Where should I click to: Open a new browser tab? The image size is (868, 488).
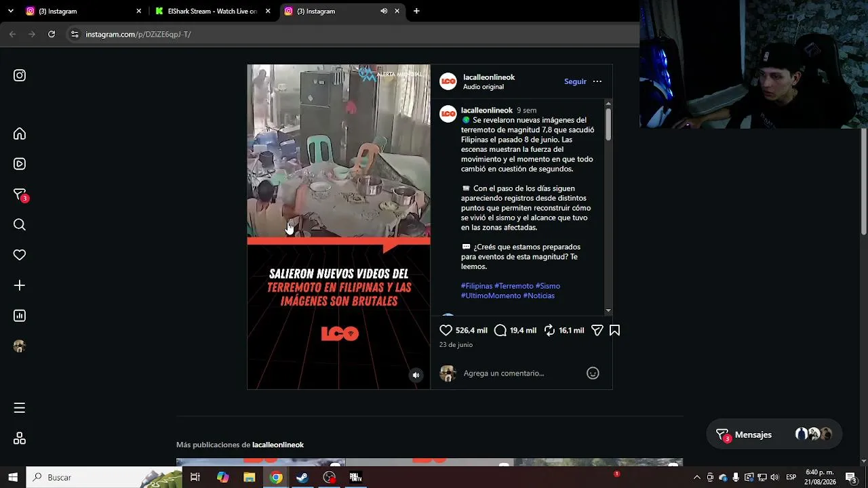point(416,11)
